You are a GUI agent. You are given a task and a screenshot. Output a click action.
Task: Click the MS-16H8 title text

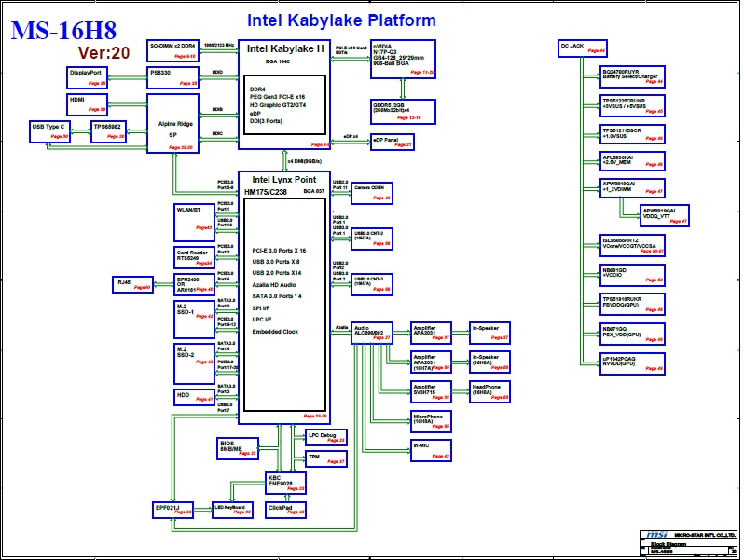click(63, 31)
